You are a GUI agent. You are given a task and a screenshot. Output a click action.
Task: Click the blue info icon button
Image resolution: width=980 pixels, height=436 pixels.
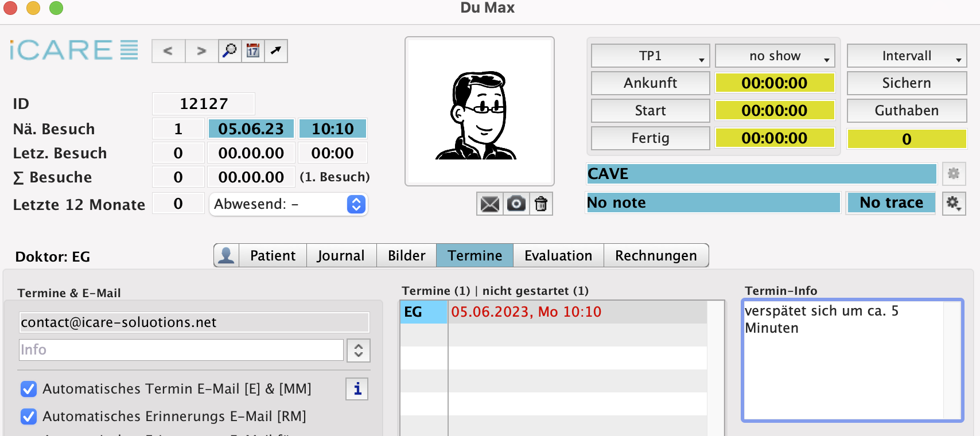(x=357, y=389)
